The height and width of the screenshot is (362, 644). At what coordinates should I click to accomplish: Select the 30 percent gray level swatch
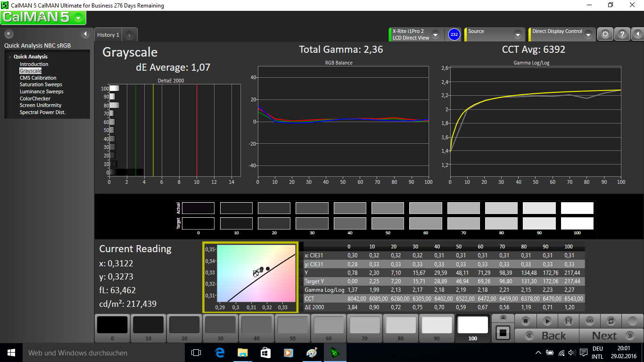tap(221, 328)
